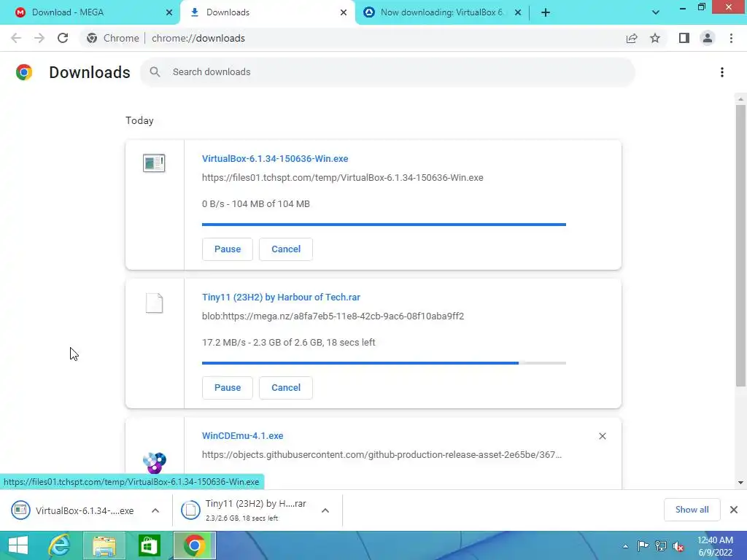Click the Tiny11 rar blank file icon
Image resolution: width=747 pixels, height=560 pixels.
click(x=154, y=303)
